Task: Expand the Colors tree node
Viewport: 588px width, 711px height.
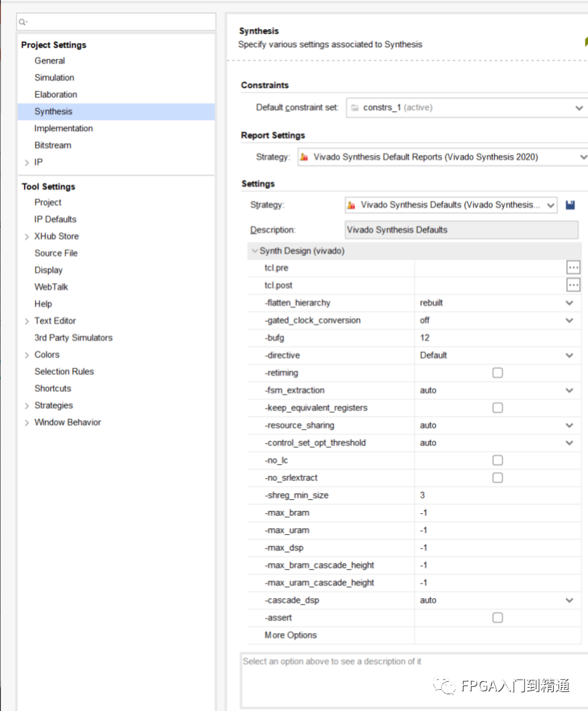Action: [x=27, y=355]
